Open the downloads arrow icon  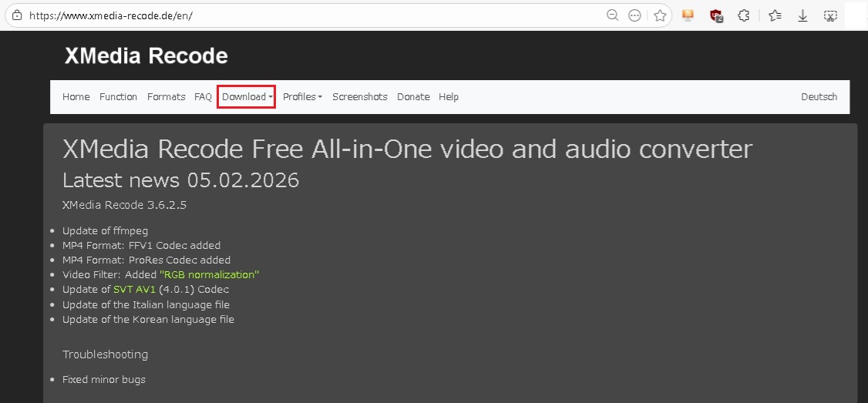coord(802,15)
